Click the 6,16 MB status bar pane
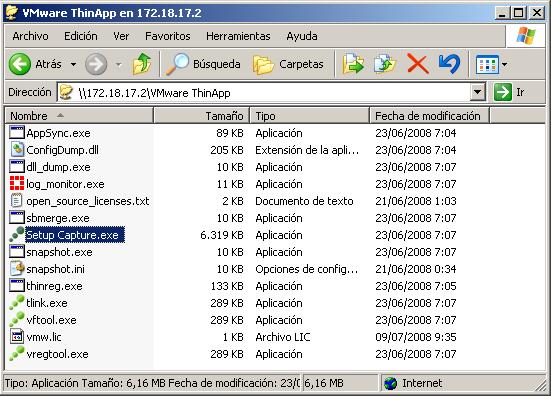 pos(340,383)
